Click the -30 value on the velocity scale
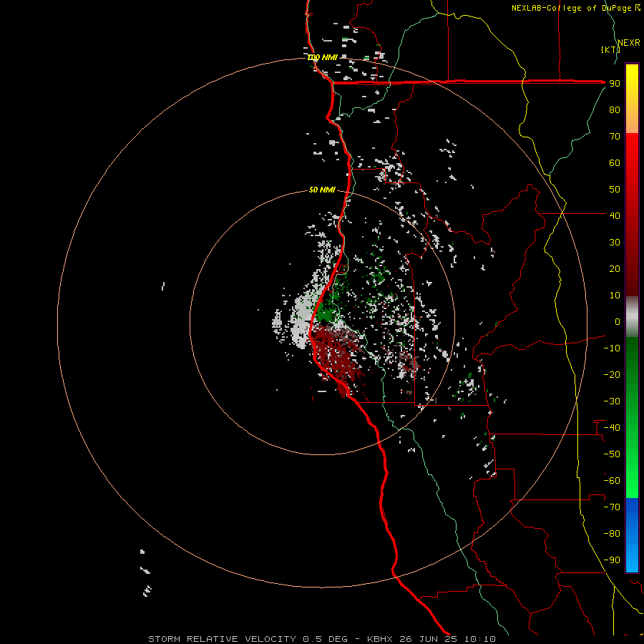 (x=612, y=401)
